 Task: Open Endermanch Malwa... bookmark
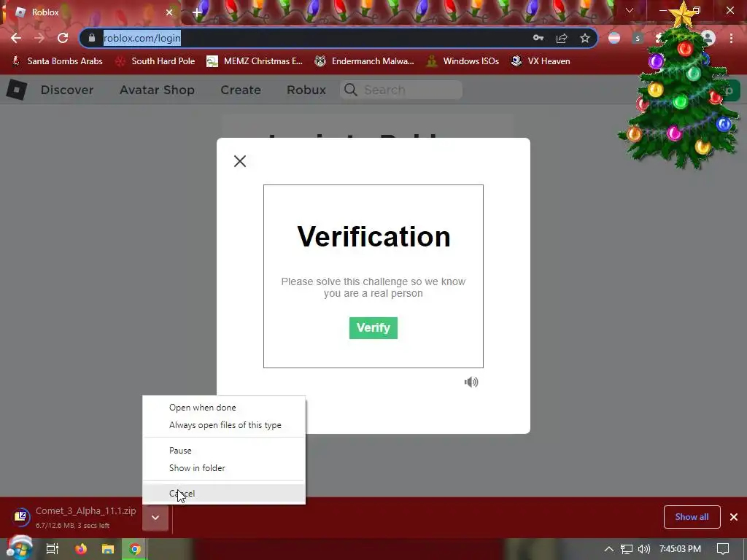(x=365, y=61)
